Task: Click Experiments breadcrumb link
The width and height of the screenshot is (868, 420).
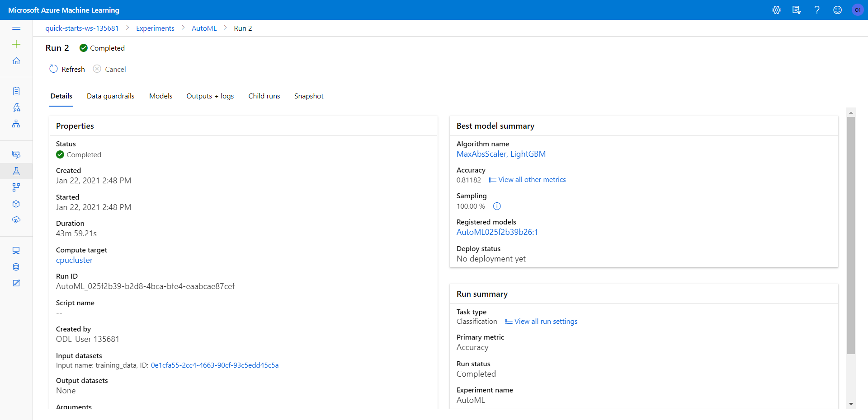Action: (x=155, y=28)
